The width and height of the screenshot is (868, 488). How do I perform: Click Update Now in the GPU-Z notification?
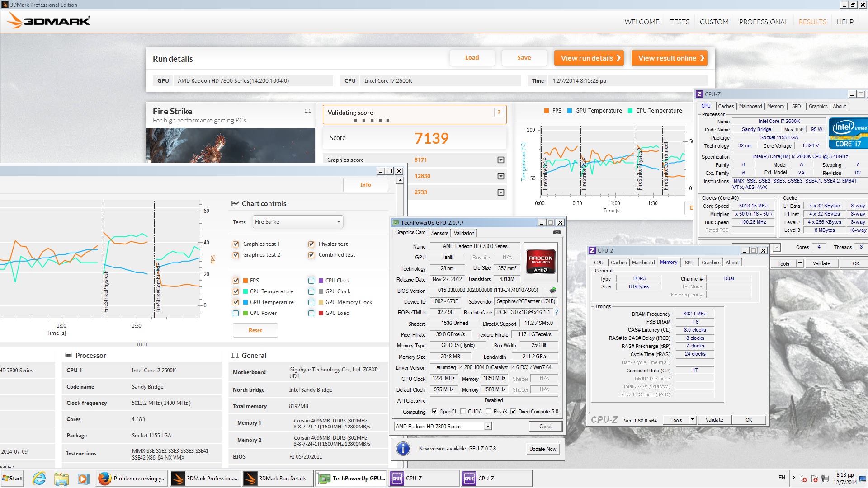click(x=542, y=449)
